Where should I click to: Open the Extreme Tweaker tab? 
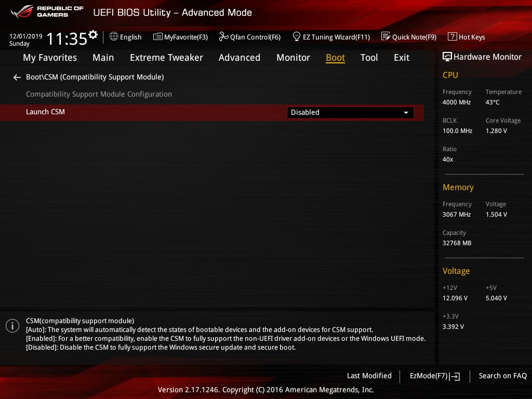click(x=166, y=58)
